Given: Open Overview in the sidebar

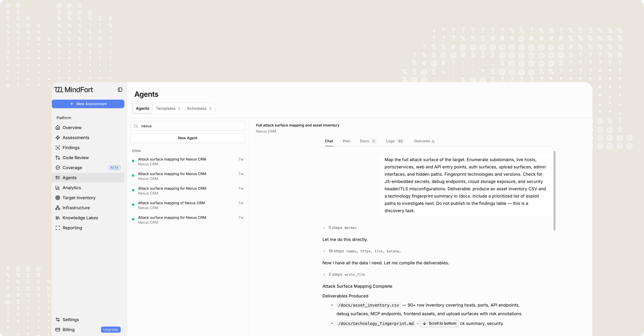Looking at the screenshot, I should (88, 128).
